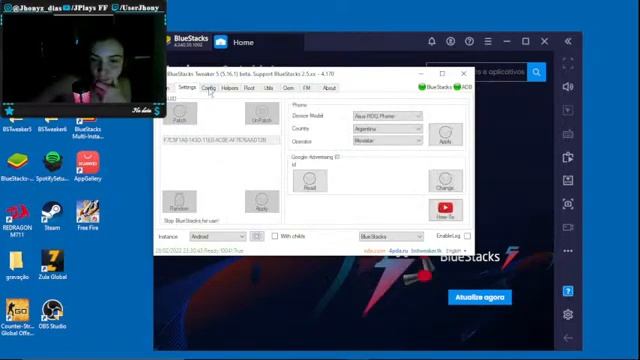The width and height of the screenshot is (640, 360).
Task: Click the UnPatch button
Action: 262,113
